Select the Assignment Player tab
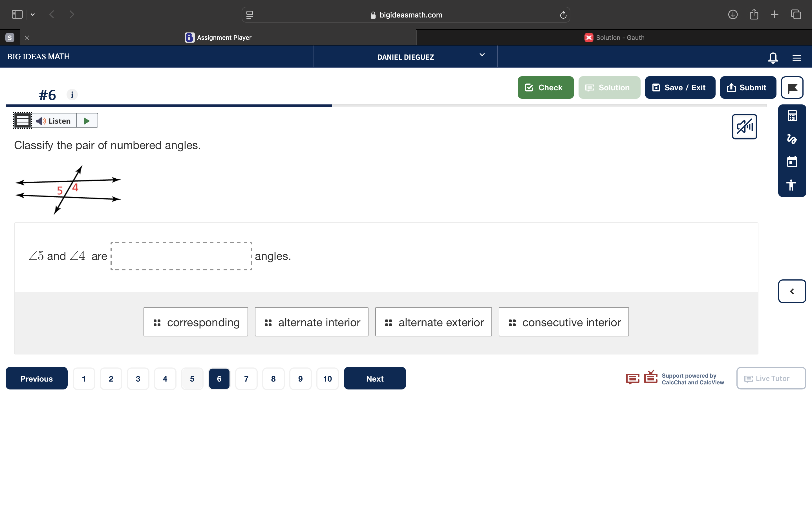Image resolution: width=812 pixels, height=508 pixels. click(x=218, y=38)
